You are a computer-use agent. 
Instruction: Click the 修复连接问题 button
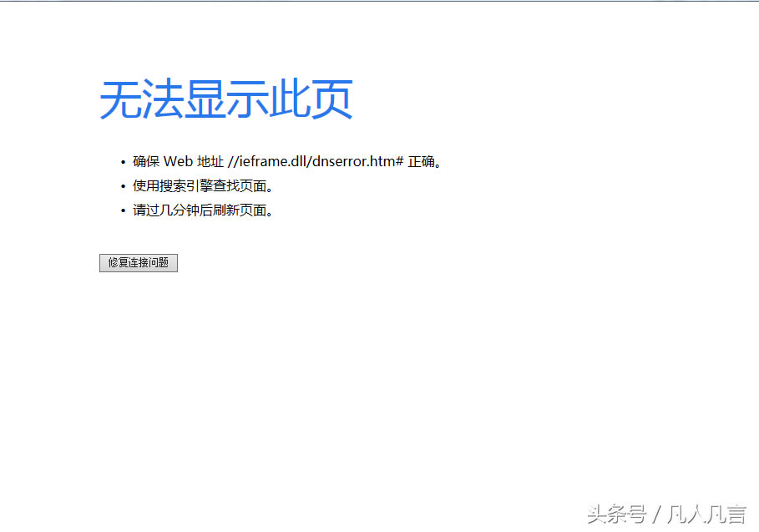click(x=138, y=263)
